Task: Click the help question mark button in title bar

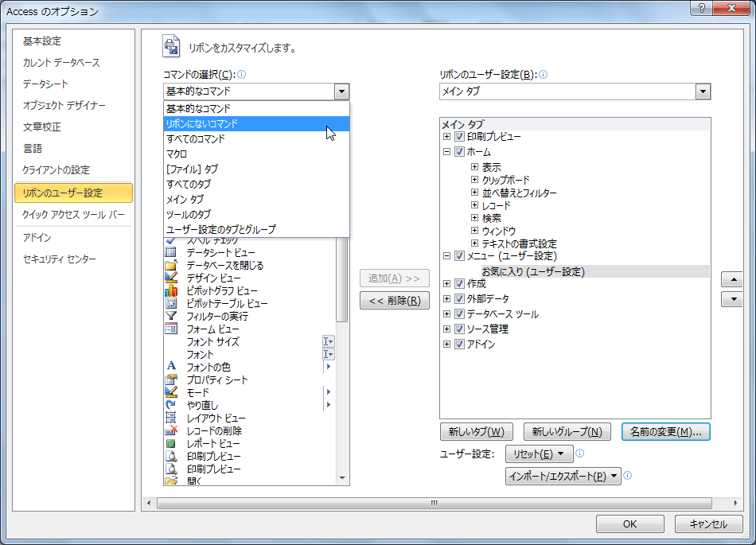Action: point(702,8)
